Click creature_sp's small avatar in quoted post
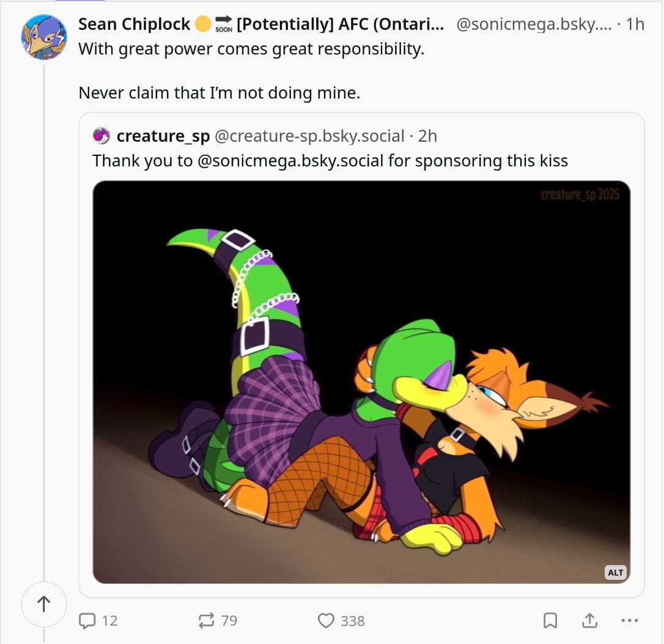This screenshot has height=644, width=664. tap(101, 136)
